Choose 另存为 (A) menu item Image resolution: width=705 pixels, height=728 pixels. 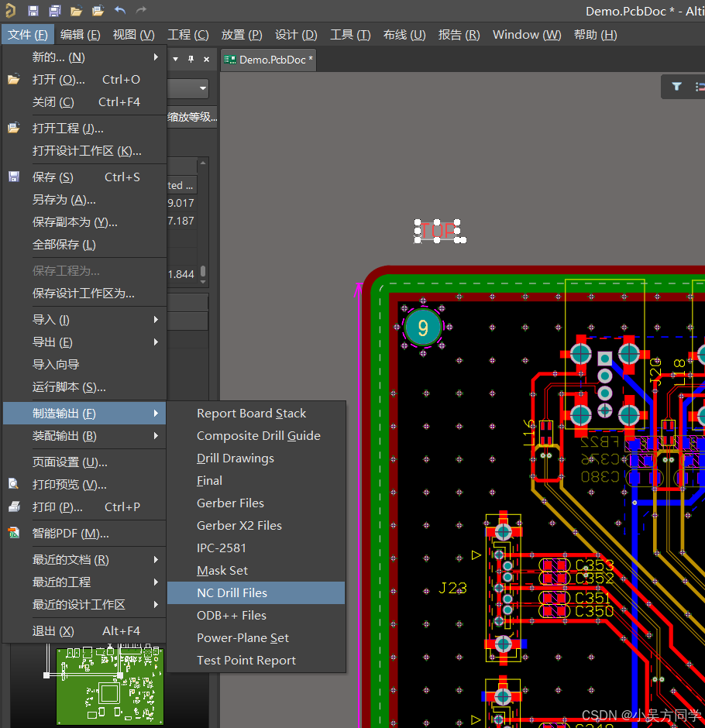point(84,200)
